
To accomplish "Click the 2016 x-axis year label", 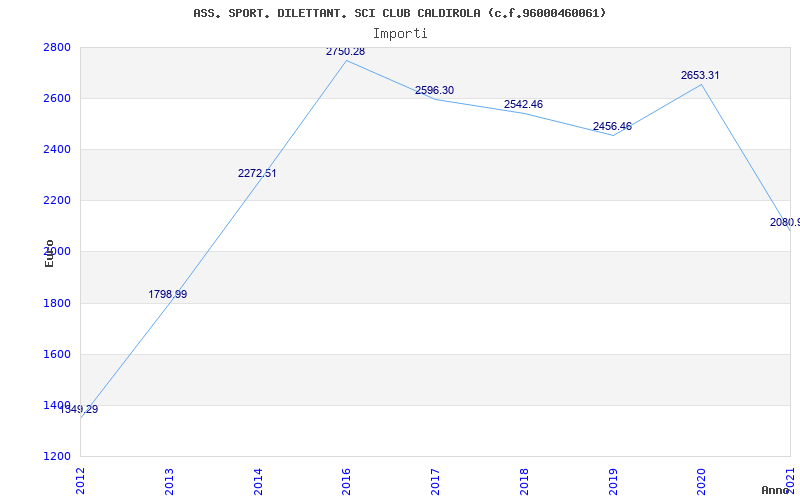I will 346,481.
